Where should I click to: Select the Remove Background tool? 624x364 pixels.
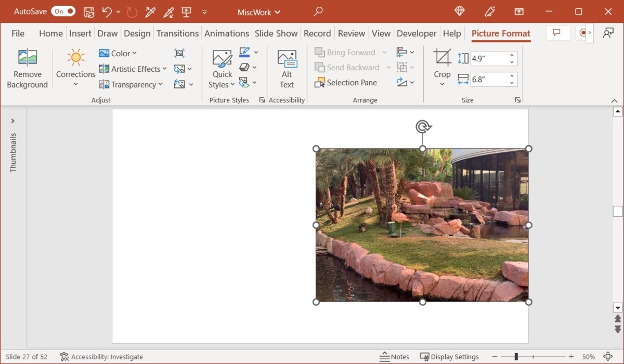tap(27, 68)
